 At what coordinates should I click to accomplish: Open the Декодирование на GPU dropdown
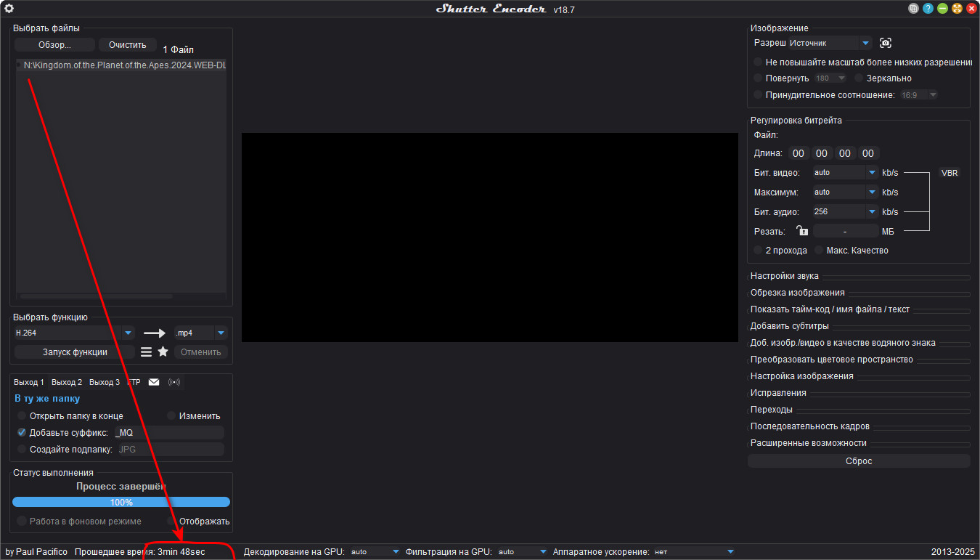pos(375,552)
